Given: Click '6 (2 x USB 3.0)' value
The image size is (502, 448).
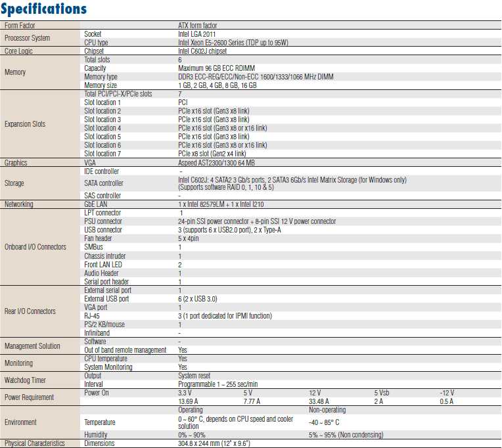Looking at the screenshot, I should (x=198, y=299).
